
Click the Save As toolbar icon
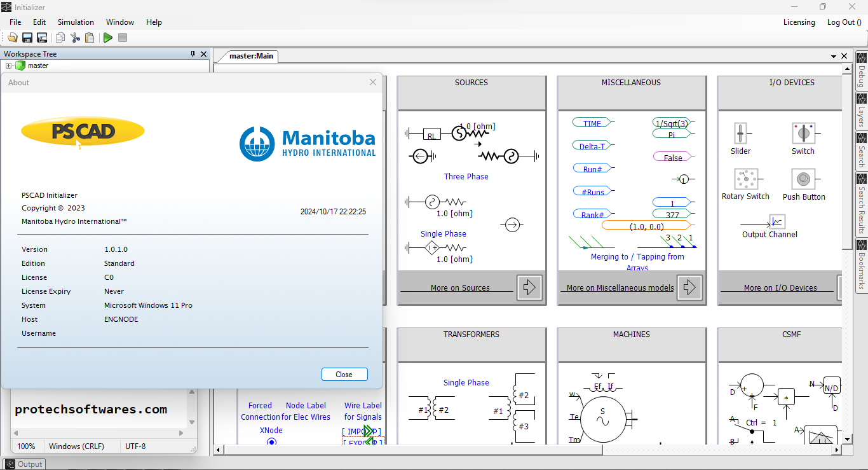click(x=42, y=38)
